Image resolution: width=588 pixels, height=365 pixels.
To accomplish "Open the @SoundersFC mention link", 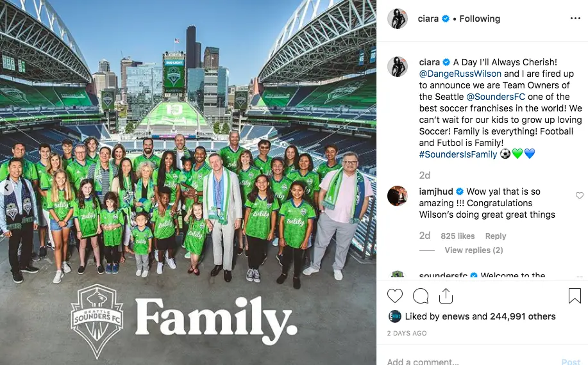I will coord(496,97).
